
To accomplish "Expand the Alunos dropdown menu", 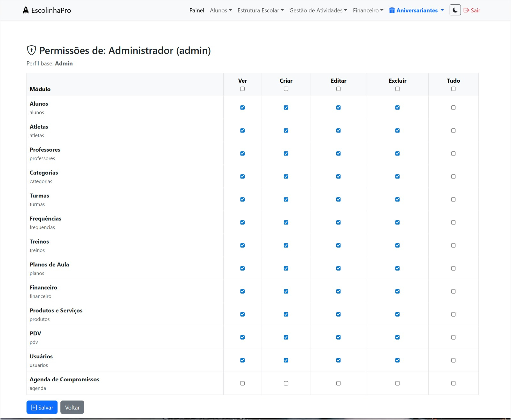I will click(221, 10).
